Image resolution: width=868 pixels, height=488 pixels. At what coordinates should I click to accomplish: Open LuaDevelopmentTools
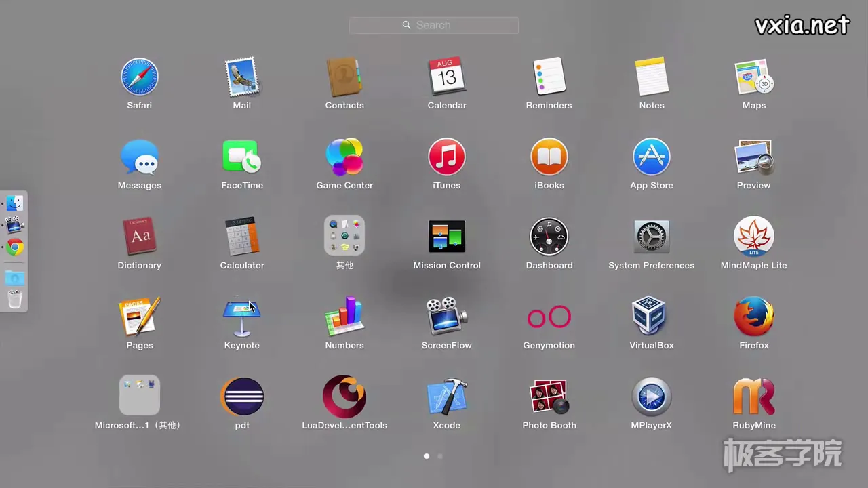coord(344,396)
